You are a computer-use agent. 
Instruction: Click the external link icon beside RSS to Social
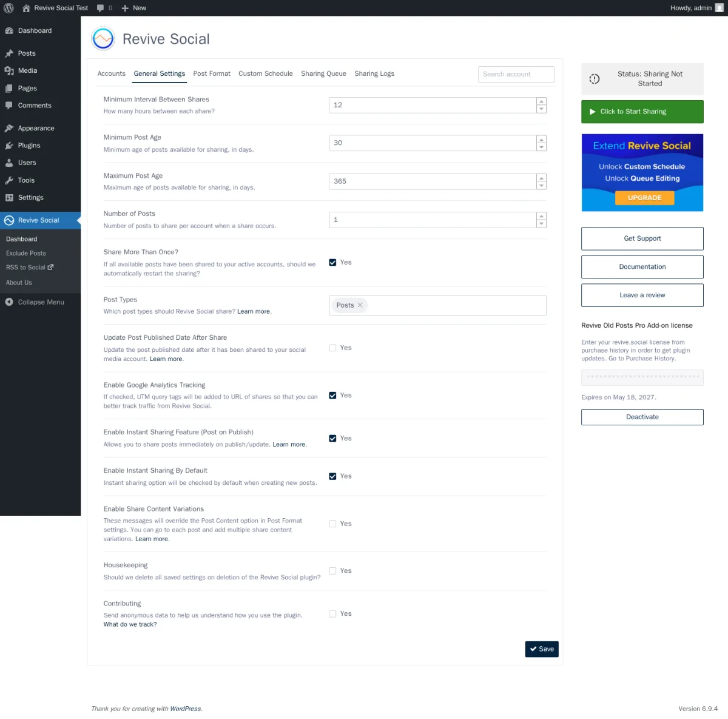(50, 267)
